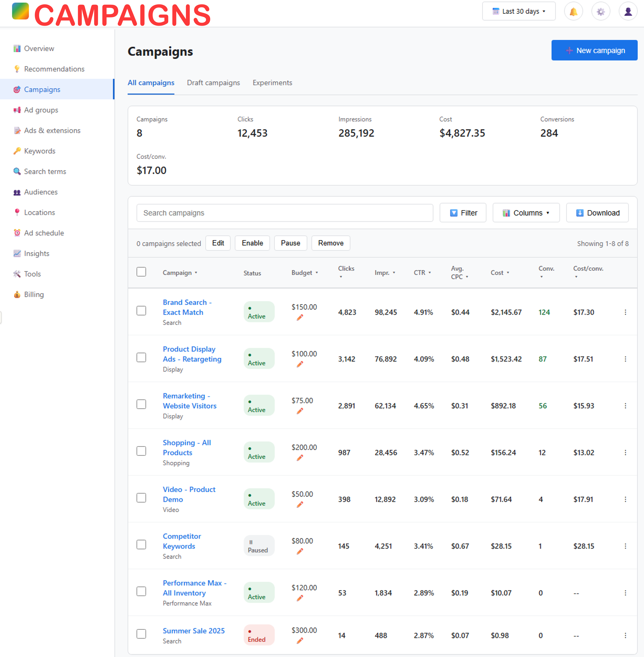The image size is (644, 657).
Task: Edit budget pencil for Brand Search campaign
Action: [300, 317]
